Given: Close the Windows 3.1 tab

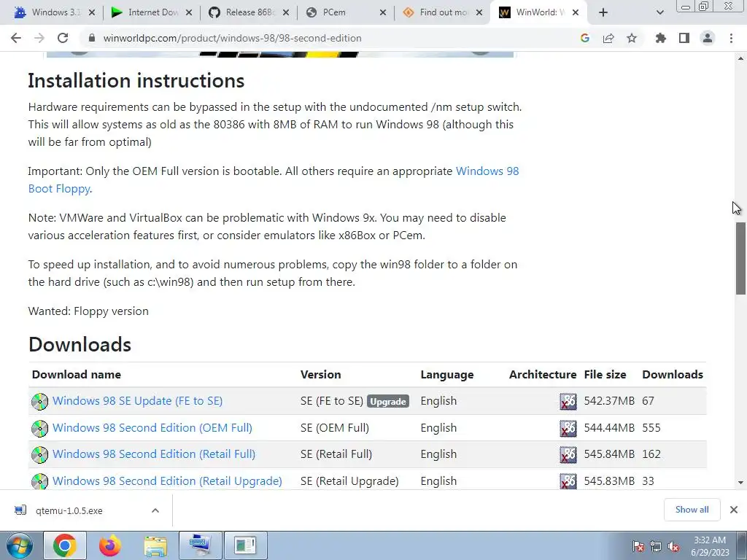Looking at the screenshot, I should (92, 12).
